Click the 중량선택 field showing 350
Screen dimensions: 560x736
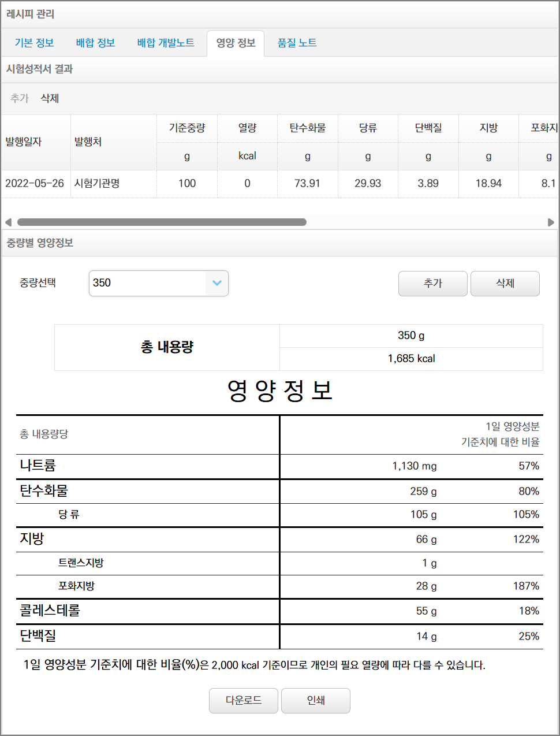[x=159, y=283]
